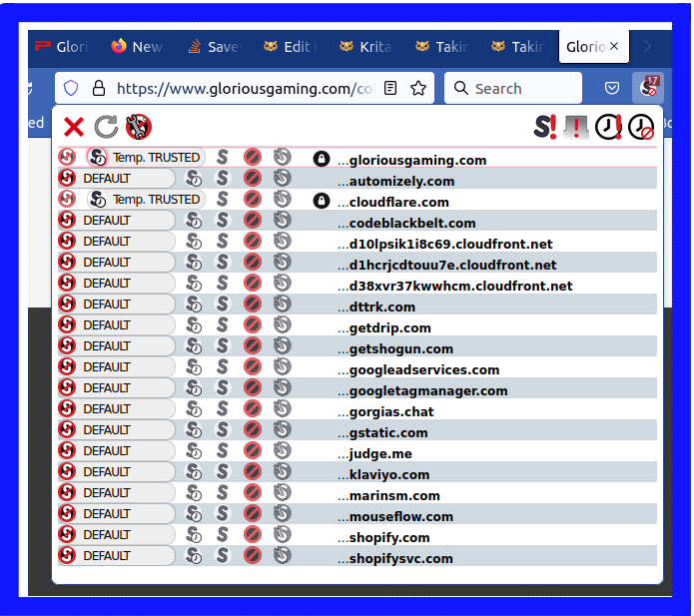Switch to the Krita tab
Image resolution: width=694 pixels, height=616 pixels.
point(366,47)
